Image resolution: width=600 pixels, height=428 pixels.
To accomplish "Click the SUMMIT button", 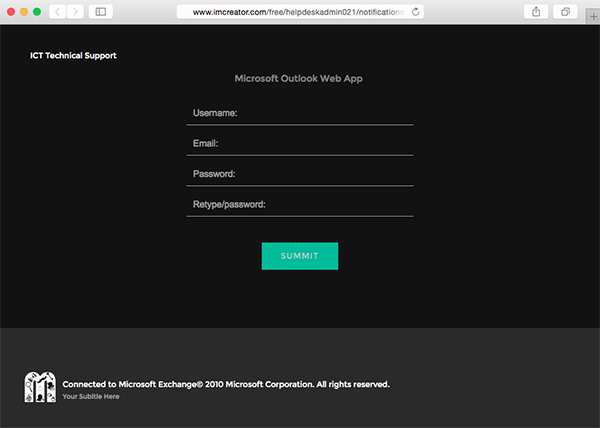I will click(x=300, y=256).
